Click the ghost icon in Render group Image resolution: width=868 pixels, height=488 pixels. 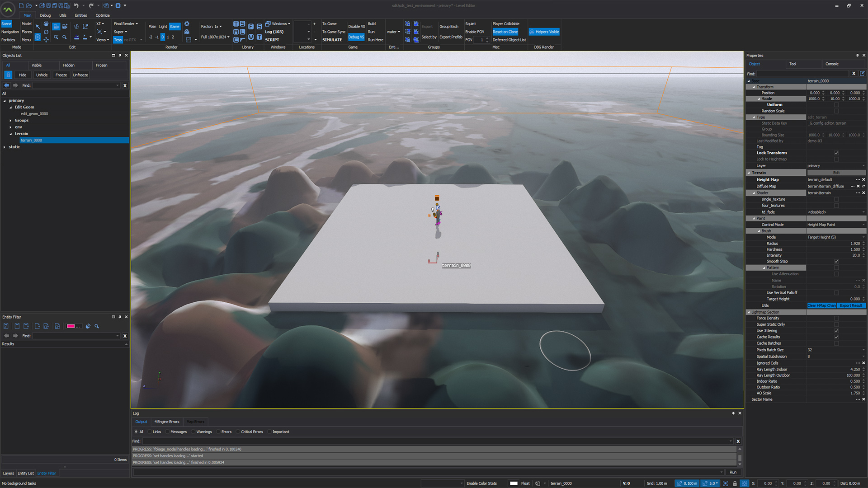[187, 32]
